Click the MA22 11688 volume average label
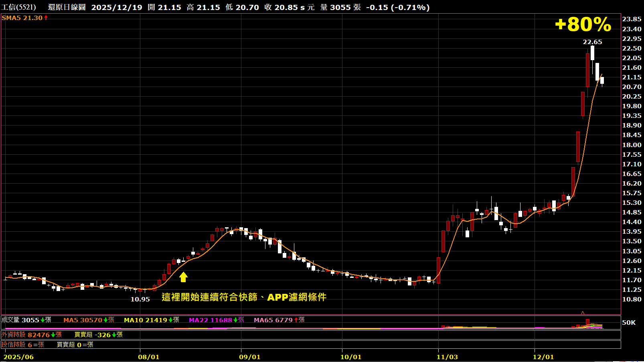Viewport: 644px width, 362px height. click(x=211, y=320)
